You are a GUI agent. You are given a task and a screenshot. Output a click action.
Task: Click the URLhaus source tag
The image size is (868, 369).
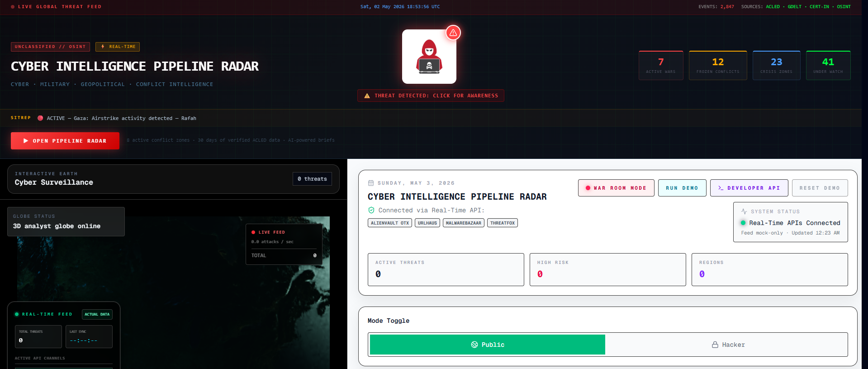click(x=427, y=223)
